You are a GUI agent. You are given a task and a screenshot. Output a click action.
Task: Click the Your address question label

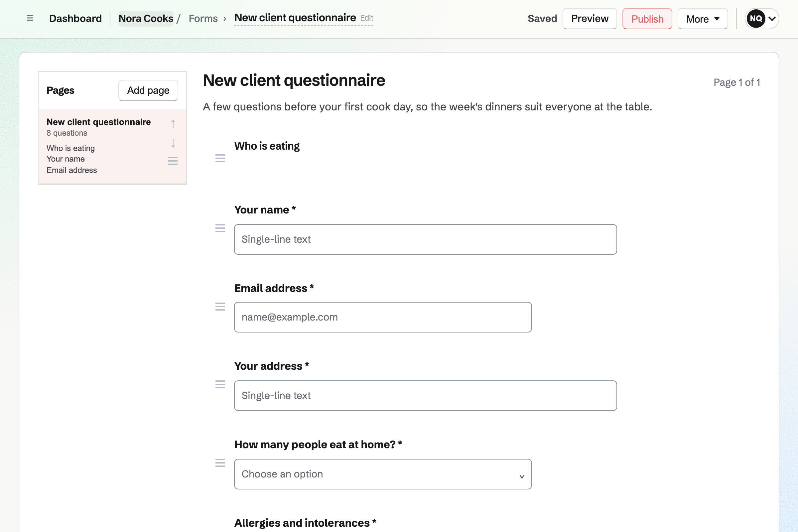pyautogui.click(x=272, y=366)
